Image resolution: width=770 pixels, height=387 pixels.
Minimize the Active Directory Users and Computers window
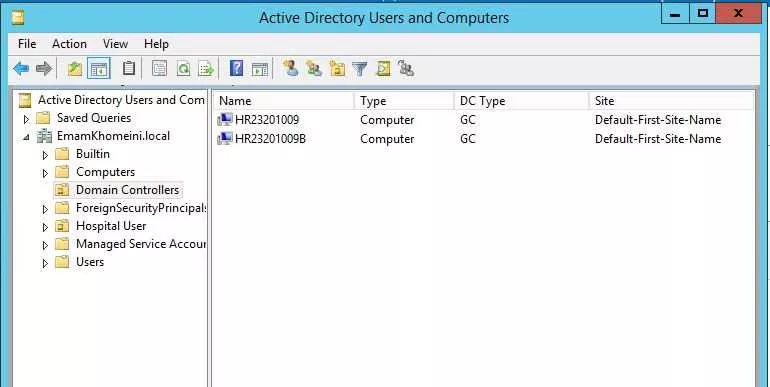click(x=675, y=14)
